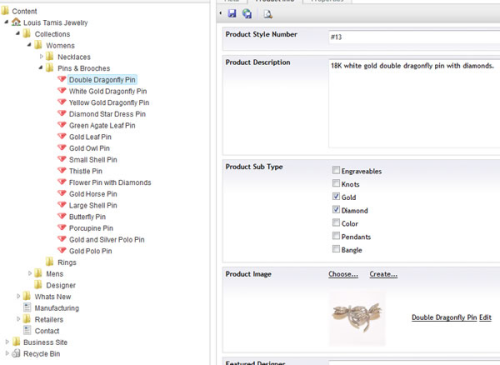Image resolution: width=500 pixels, height=365 pixels.
Task: Enable the Pendants checkbox
Action: coord(336,236)
